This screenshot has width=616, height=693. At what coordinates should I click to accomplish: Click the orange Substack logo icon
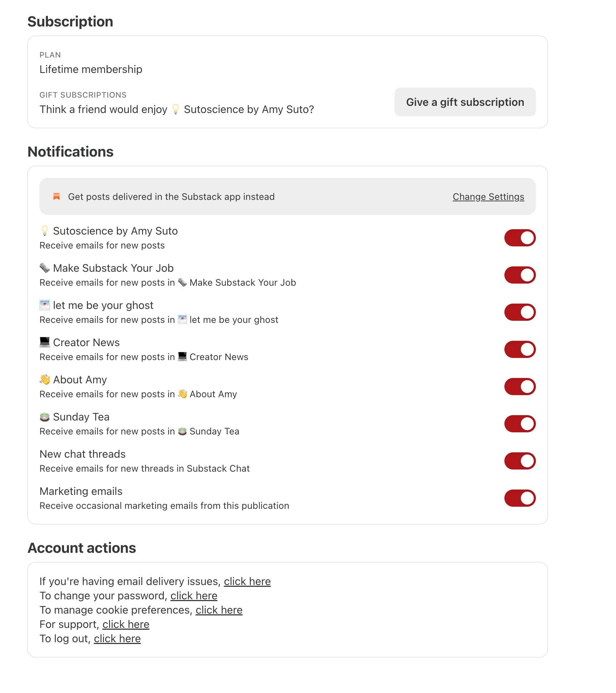[57, 196]
